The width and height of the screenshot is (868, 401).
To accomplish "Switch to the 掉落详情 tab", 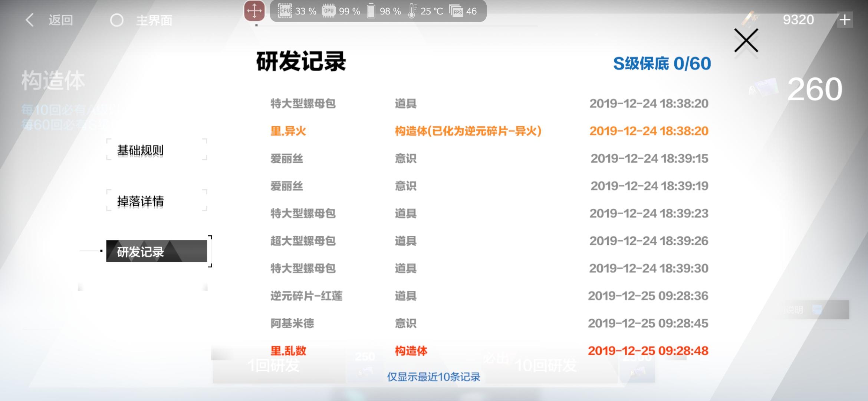I will point(157,200).
